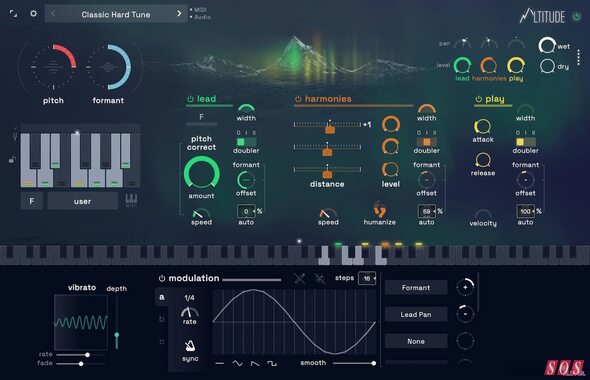Select the sine waveform shape
The image size is (590, 380).
[237, 363]
